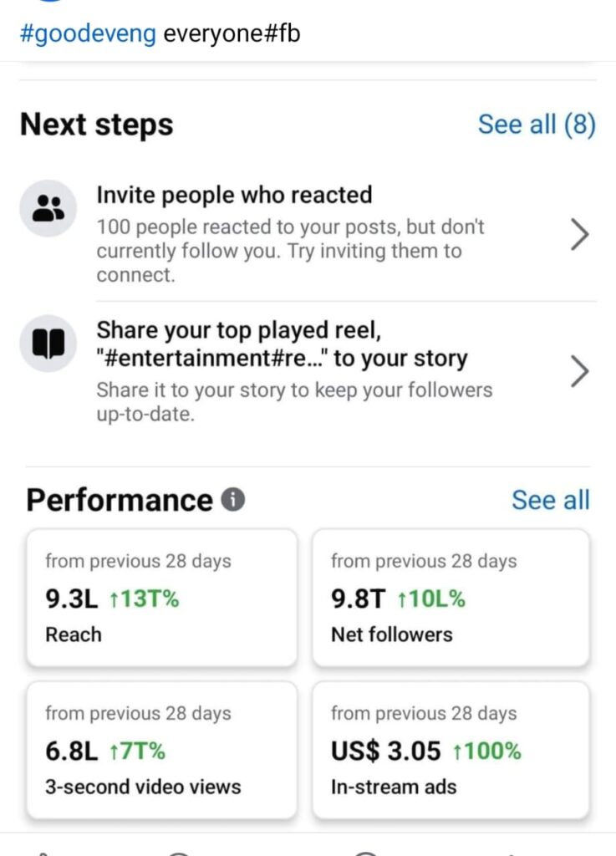This screenshot has height=856, width=616.
Task: Click the people icon beside Invite people
Action: [x=48, y=208]
